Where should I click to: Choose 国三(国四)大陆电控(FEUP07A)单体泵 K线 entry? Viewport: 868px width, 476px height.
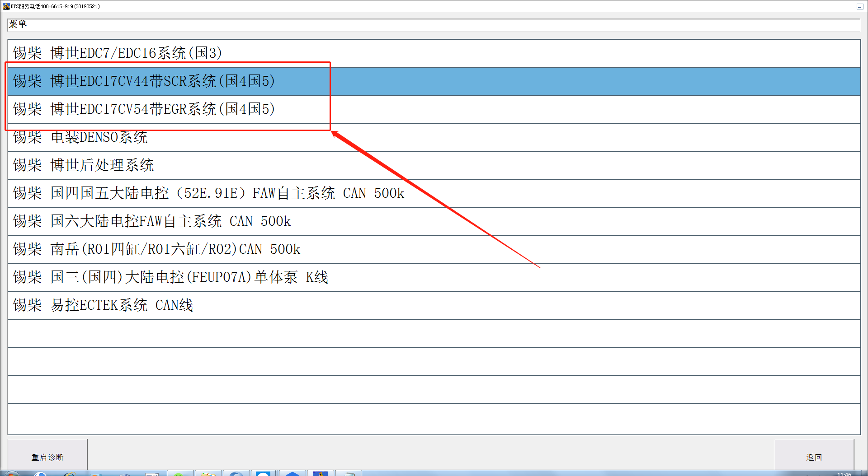click(x=434, y=277)
